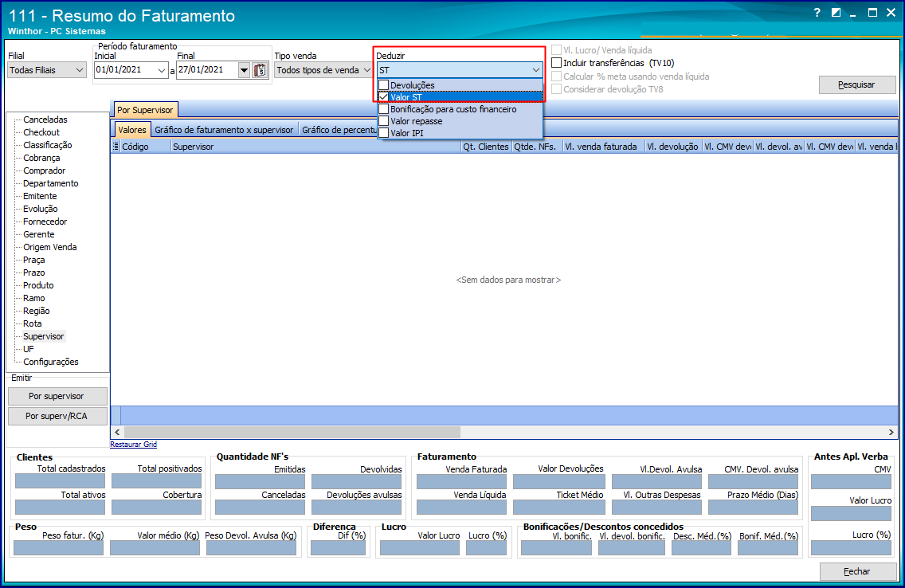The image size is (905, 588).
Task: Check the Devoluções option
Action: tap(384, 84)
